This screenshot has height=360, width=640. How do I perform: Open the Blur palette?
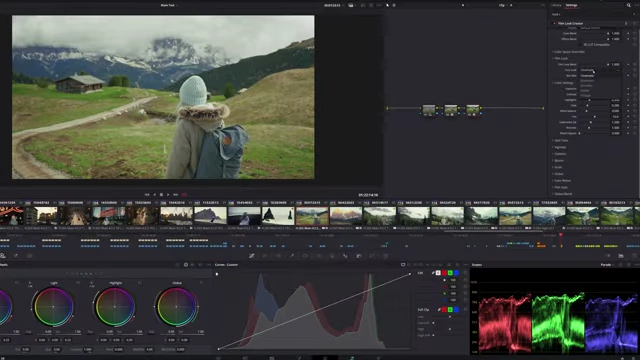(345, 256)
